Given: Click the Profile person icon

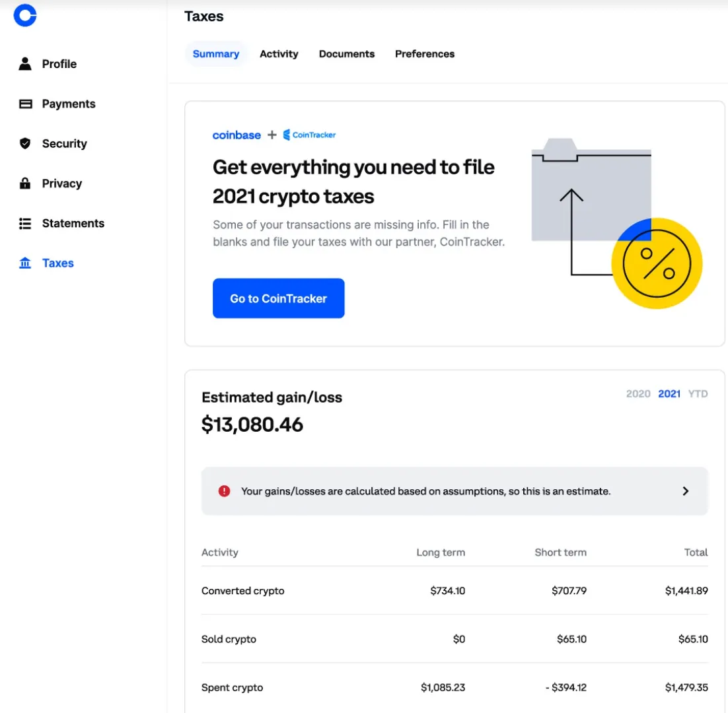Looking at the screenshot, I should [x=25, y=64].
